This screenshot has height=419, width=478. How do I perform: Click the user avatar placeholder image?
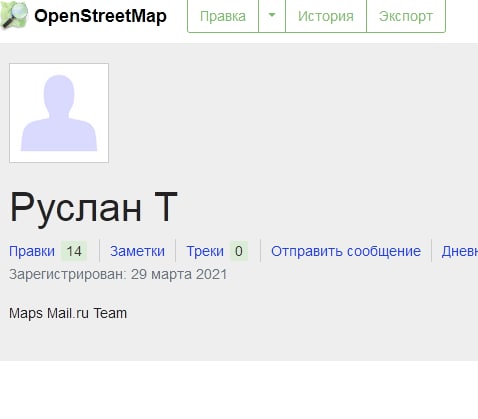click(59, 113)
